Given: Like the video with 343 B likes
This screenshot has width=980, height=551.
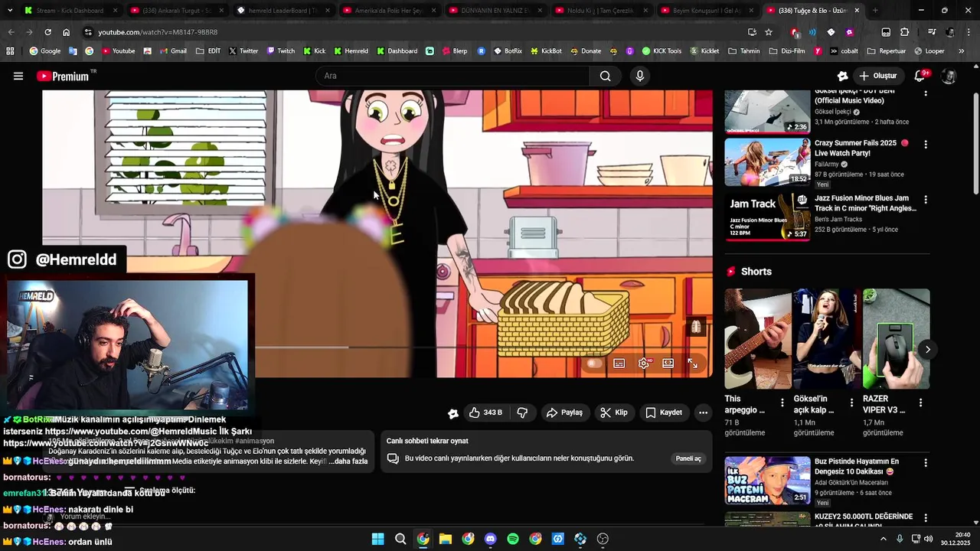Looking at the screenshot, I should 485,412.
